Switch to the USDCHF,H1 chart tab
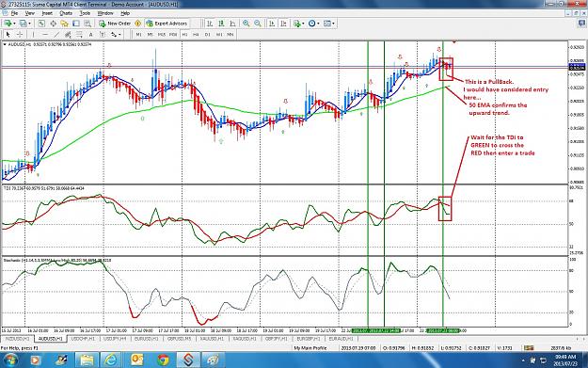The image size is (588, 368). pos(83,339)
